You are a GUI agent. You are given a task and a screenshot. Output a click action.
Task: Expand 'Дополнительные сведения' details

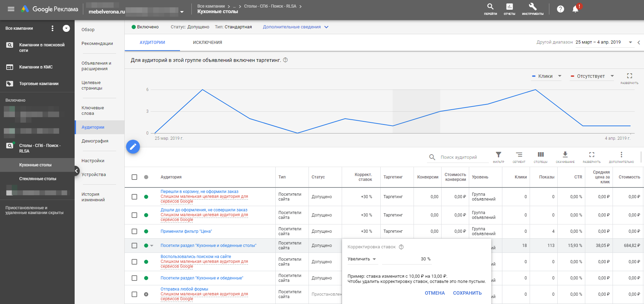pyautogui.click(x=295, y=27)
